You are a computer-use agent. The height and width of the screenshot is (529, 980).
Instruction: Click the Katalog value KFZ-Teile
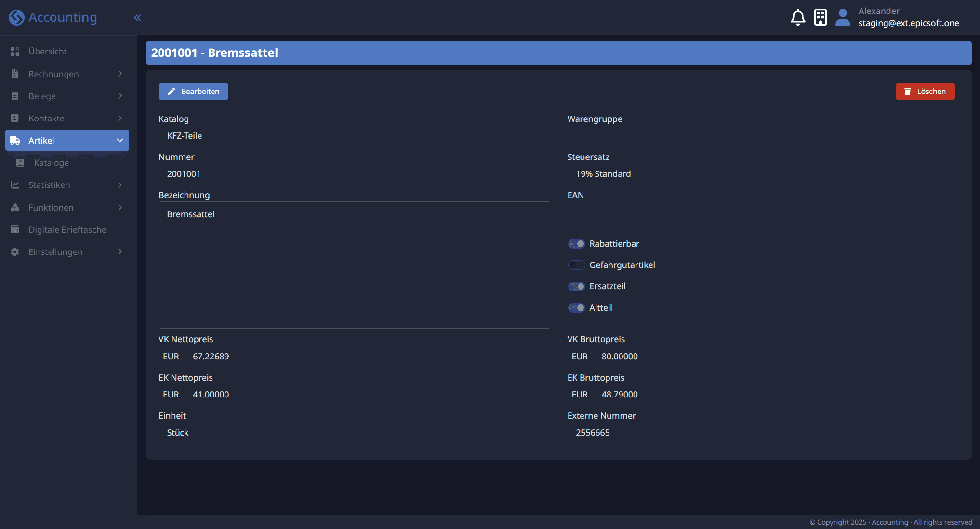coord(184,136)
